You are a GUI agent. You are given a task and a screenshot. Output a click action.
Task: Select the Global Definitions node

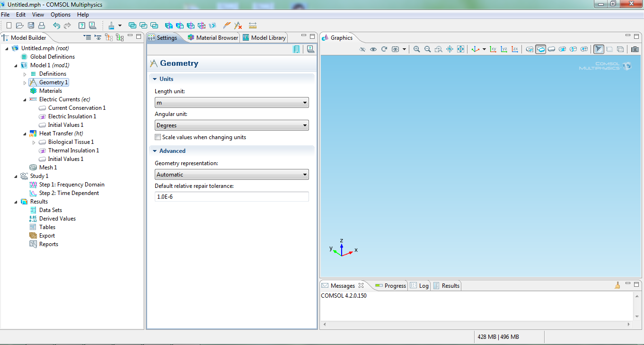tap(53, 57)
